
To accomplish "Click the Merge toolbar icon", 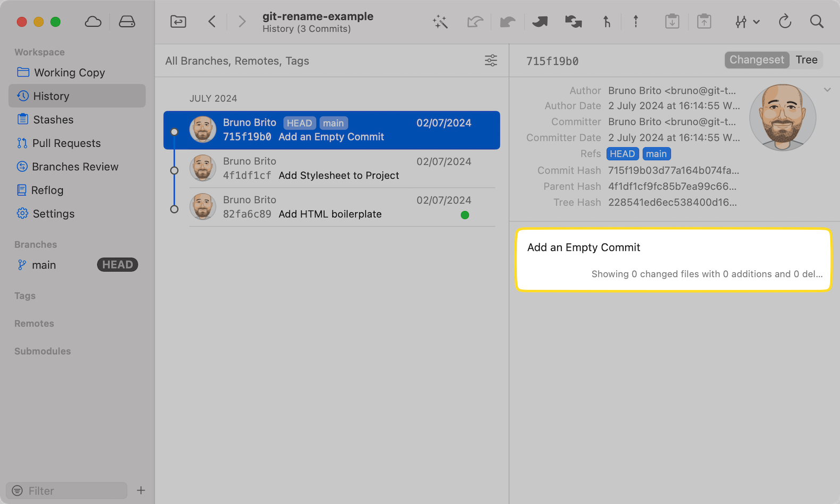I will coord(540,22).
